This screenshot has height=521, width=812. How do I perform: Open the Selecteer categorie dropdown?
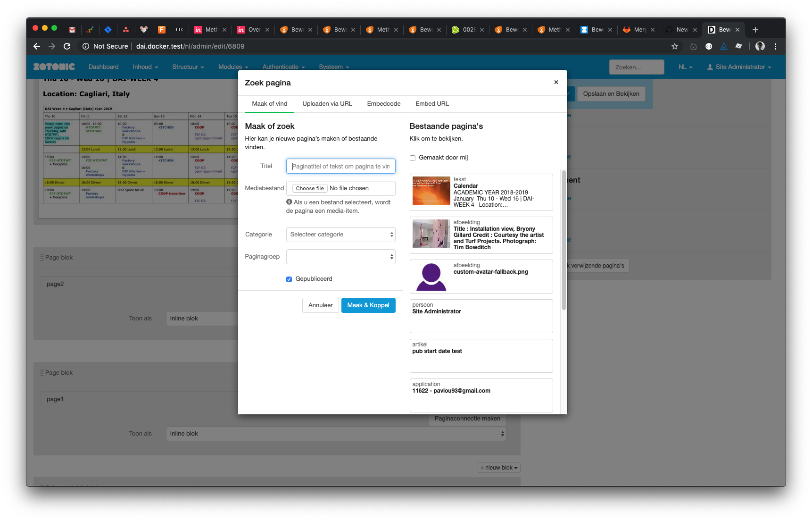[340, 235]
